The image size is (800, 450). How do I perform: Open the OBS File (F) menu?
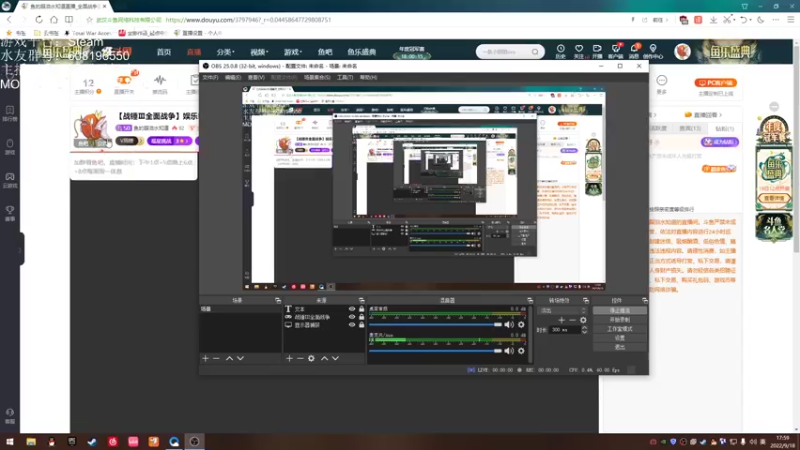pyautogui.click(x=210, y=78)
